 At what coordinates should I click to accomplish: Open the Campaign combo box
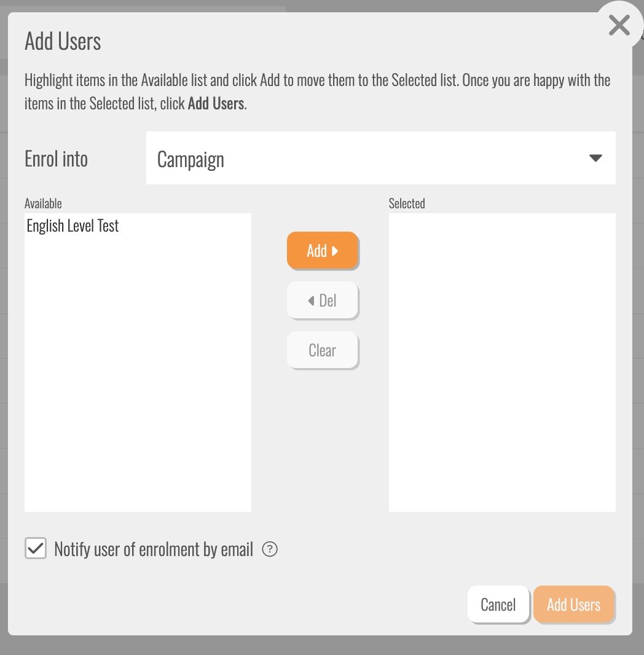369,158
